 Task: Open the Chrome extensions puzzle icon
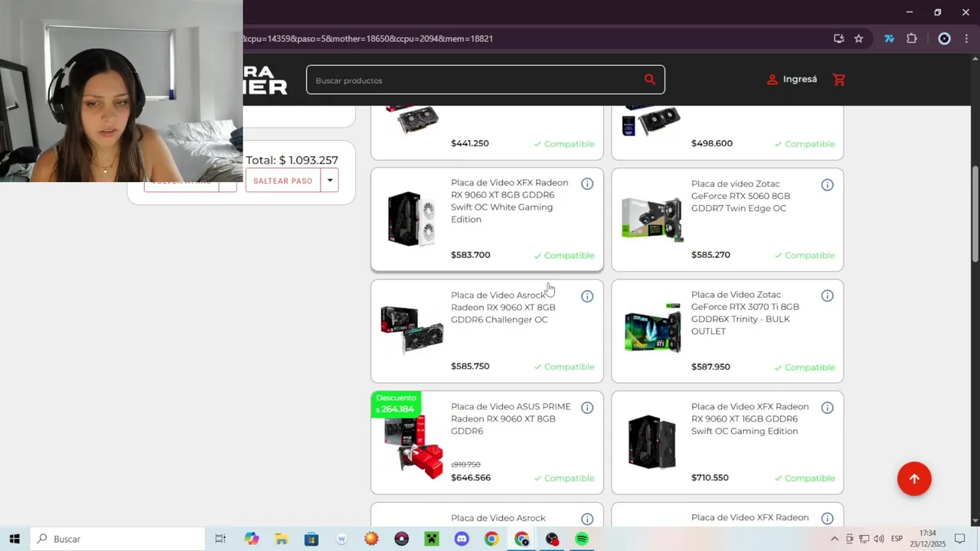[x=912, y=38]
